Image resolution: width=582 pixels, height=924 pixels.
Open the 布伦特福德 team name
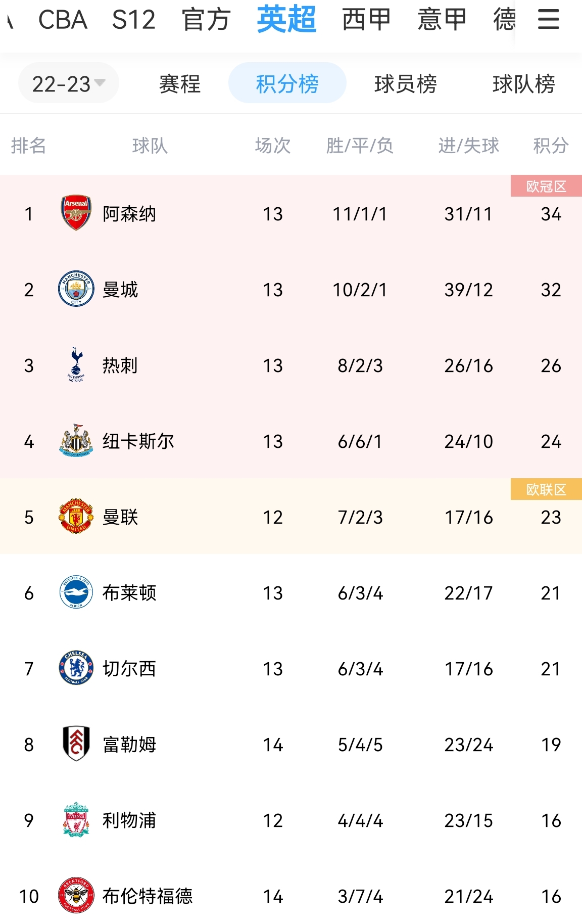tap(148, 896)
